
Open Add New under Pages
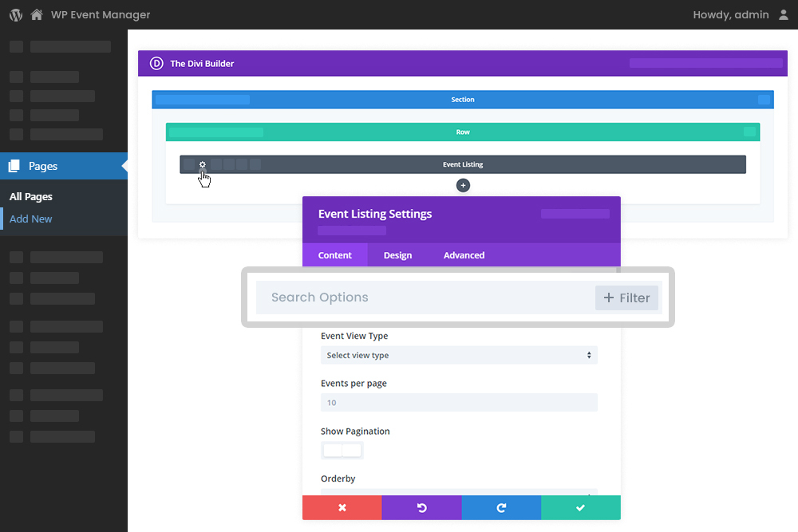[x=30, y=219]
